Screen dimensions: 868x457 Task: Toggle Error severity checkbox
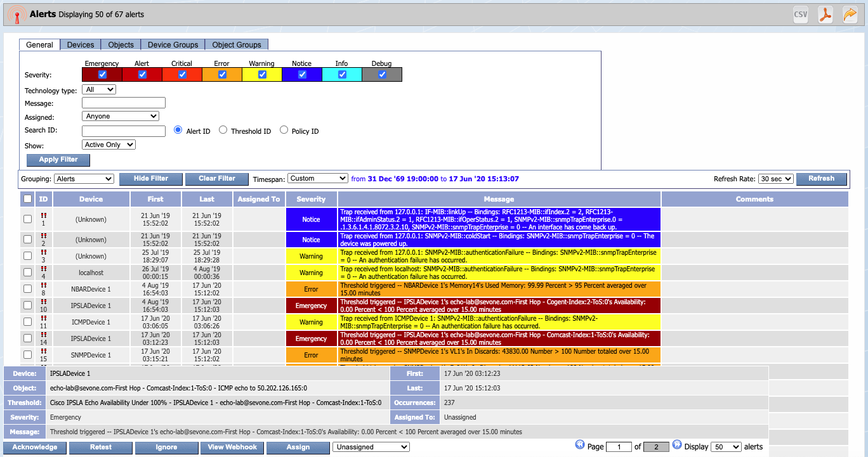pyautogui.click(x=222, y=75)
